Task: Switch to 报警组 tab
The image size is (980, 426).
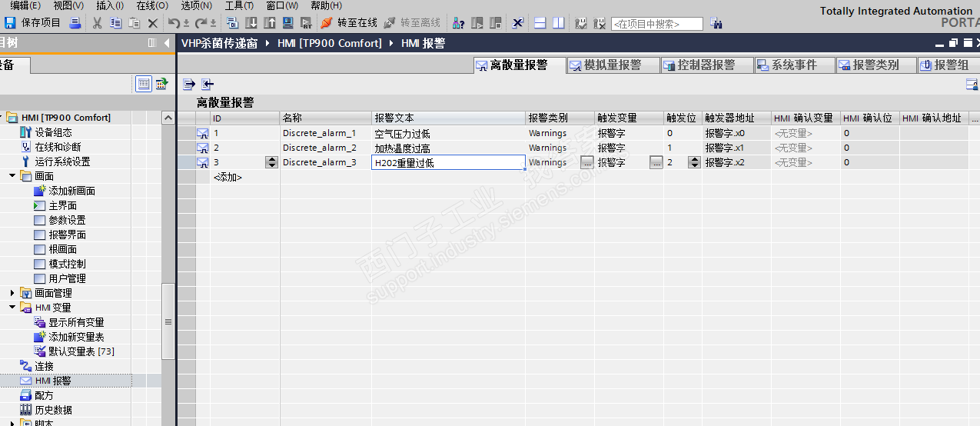Action: [x=949, y=65]
